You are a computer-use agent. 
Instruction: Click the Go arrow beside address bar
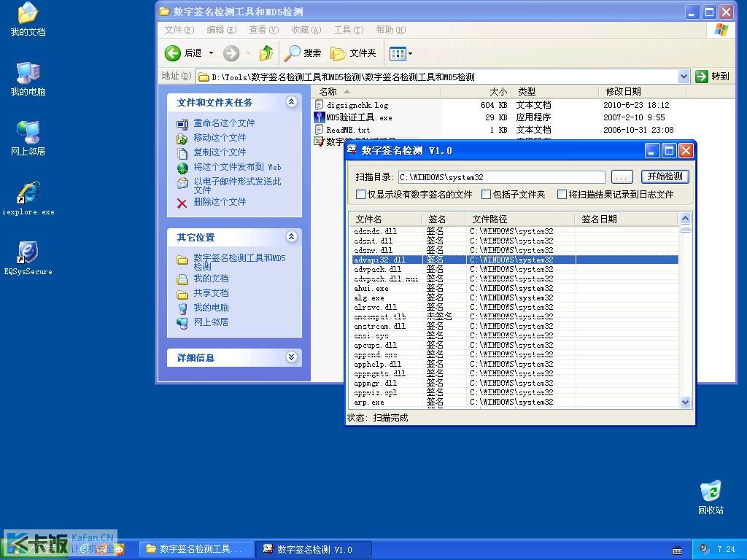coord(702,76)
